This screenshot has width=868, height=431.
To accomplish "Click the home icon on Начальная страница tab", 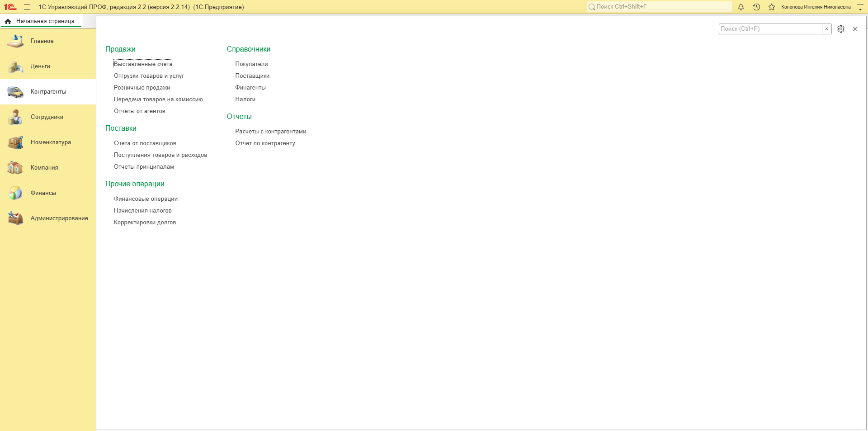I will [8, 21].
